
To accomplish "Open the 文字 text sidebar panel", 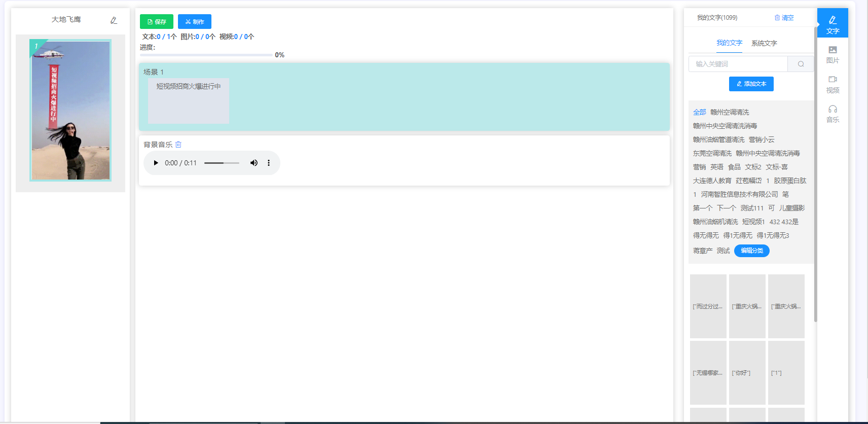I will pyautogui.click(x=832, y=23).
